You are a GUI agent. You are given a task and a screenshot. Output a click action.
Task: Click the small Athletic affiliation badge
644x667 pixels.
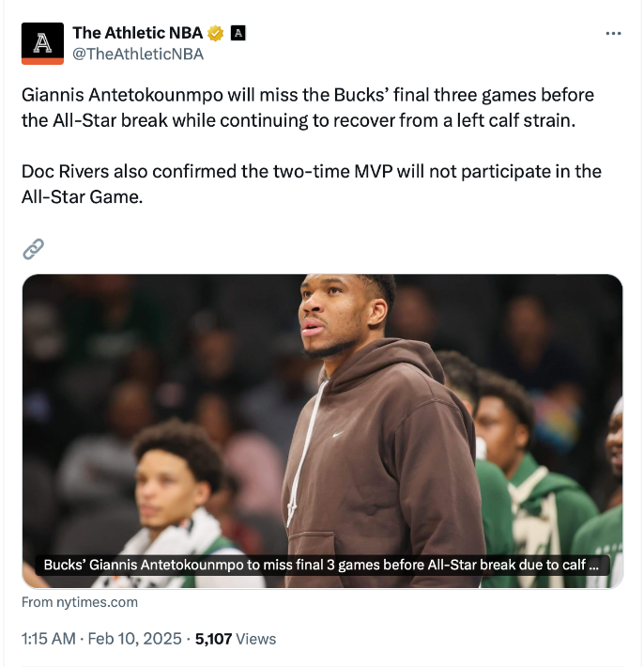(x=238, y=34)
